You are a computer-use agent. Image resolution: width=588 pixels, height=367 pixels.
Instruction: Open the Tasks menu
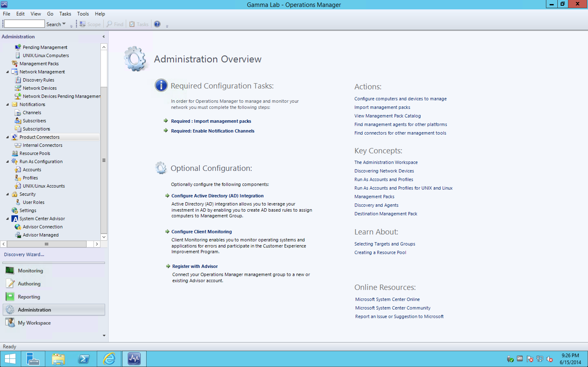65,14
